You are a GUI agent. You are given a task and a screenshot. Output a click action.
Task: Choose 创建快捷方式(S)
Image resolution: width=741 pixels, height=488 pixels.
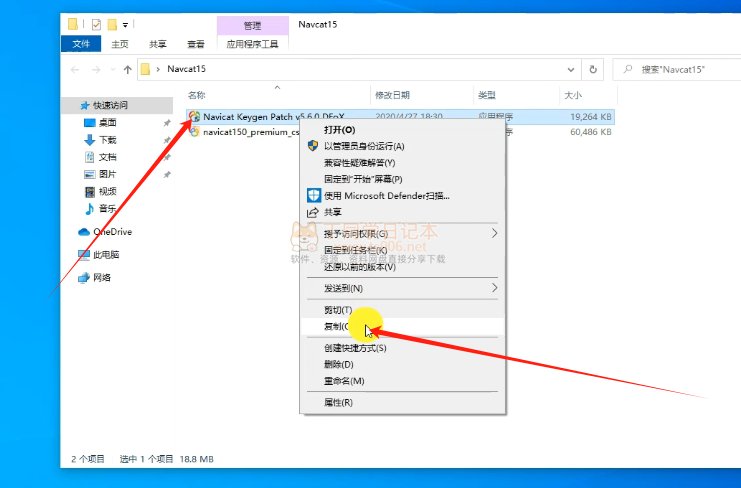403,348
